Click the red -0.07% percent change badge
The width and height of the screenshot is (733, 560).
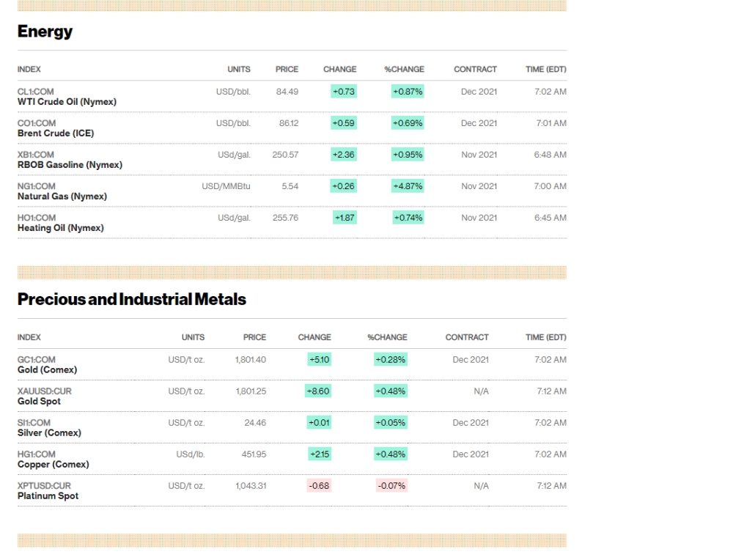click(x=391, y=486)
